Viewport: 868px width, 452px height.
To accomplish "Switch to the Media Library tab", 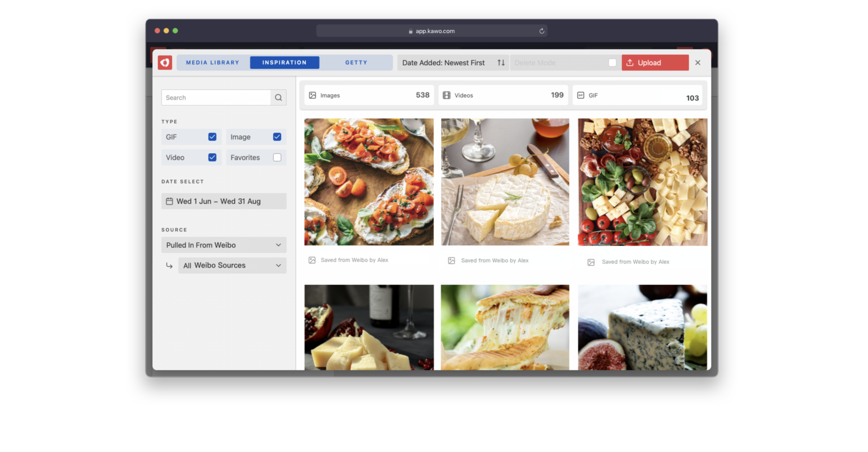I will click(x=212, y=62).
